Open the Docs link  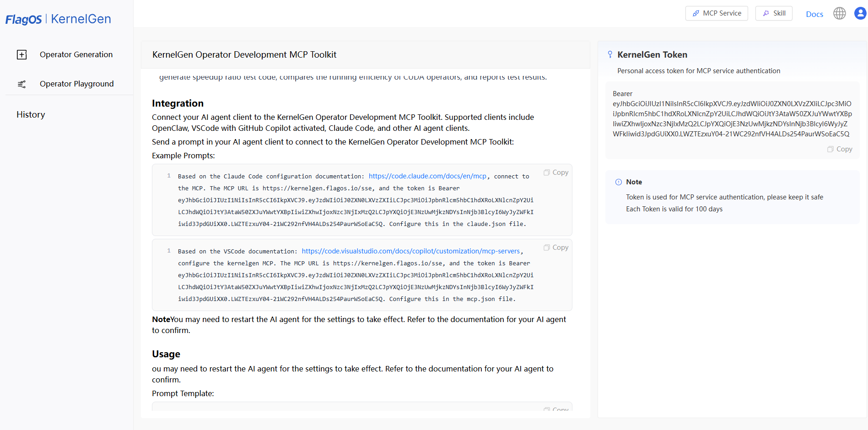click(x=814, y=14)
